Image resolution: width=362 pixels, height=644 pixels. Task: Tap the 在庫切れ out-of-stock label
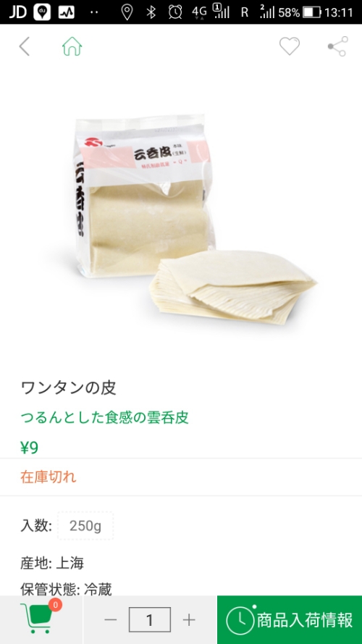[x=48, y=477]
